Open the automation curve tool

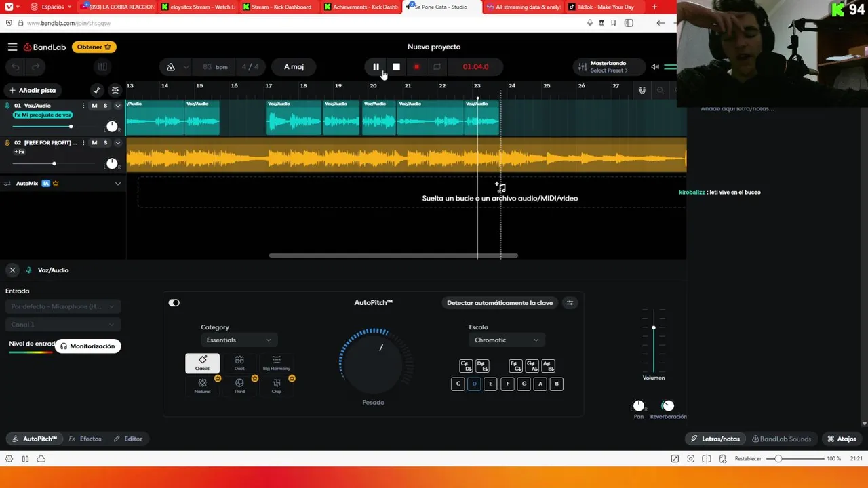coord(97,90)
